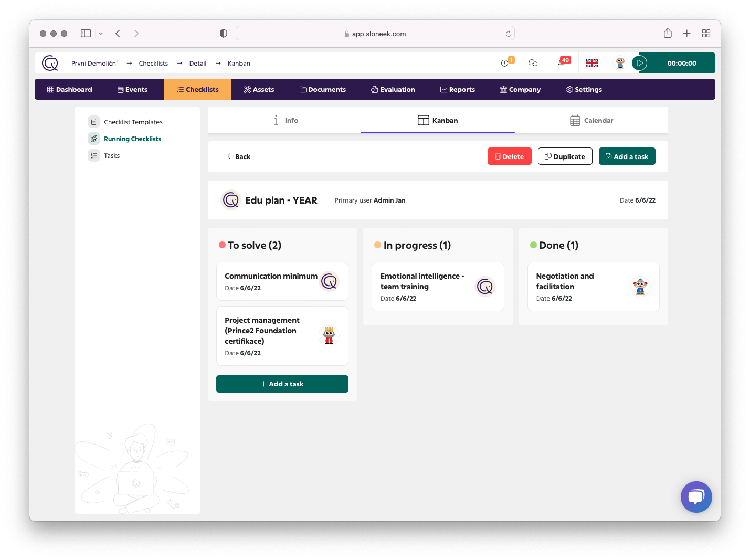Screen dimensions: 750x560
Task: Start the time tracker play button
Action: point(639,63)
